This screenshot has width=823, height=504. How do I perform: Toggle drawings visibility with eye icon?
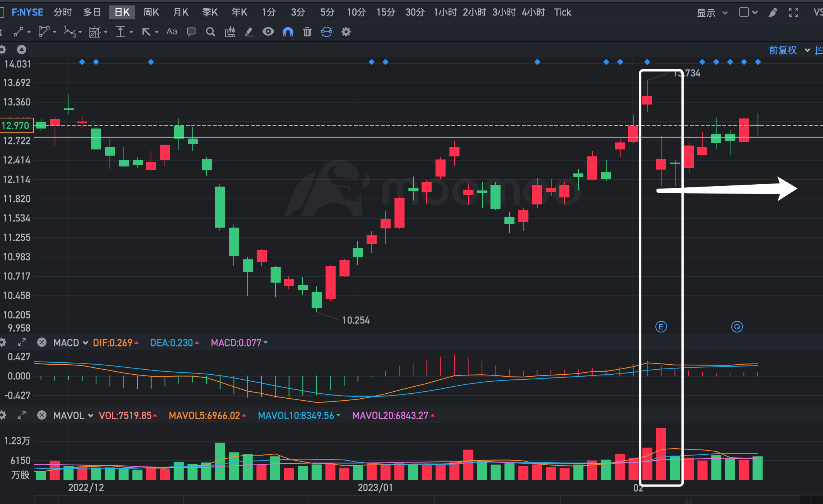tap(268, 32)
